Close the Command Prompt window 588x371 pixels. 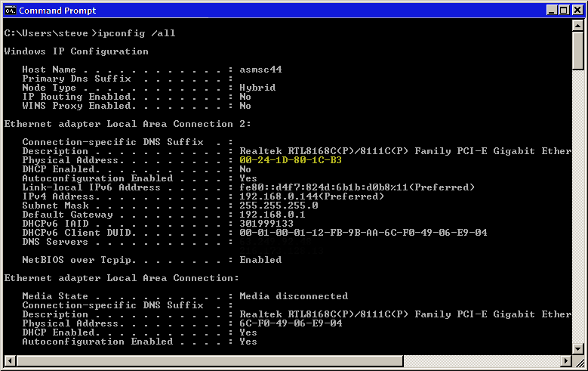[577, 11]
